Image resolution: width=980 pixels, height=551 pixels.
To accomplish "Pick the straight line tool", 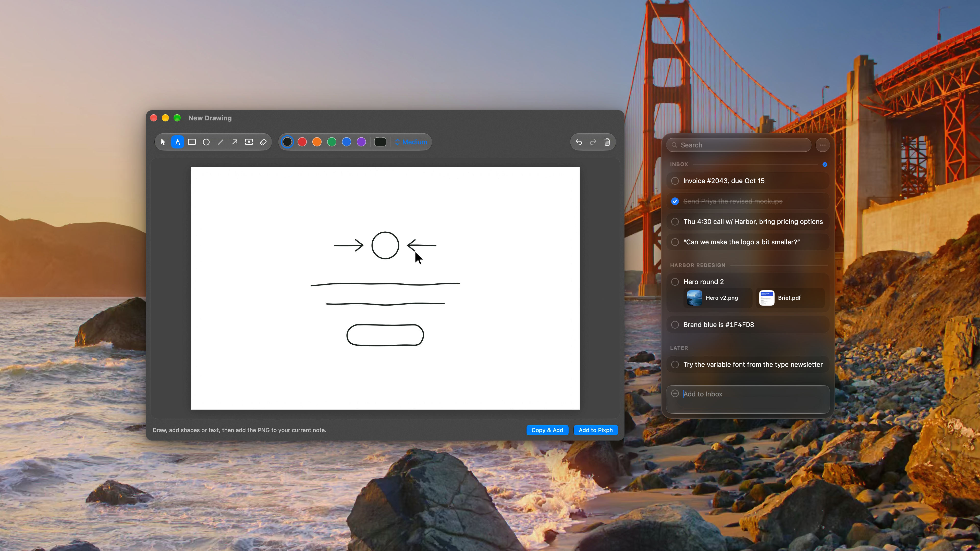I will tap(220, 142).
